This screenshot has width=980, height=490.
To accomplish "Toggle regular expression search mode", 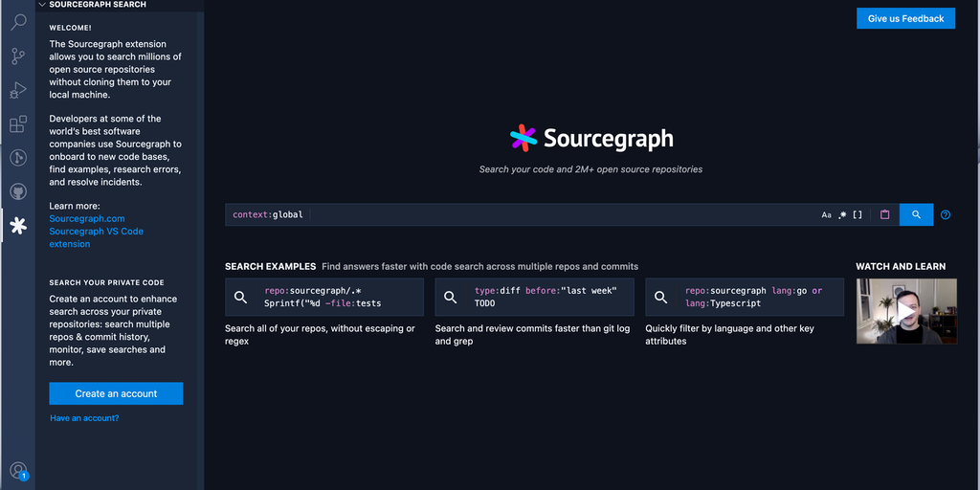I will click(842, 215).
